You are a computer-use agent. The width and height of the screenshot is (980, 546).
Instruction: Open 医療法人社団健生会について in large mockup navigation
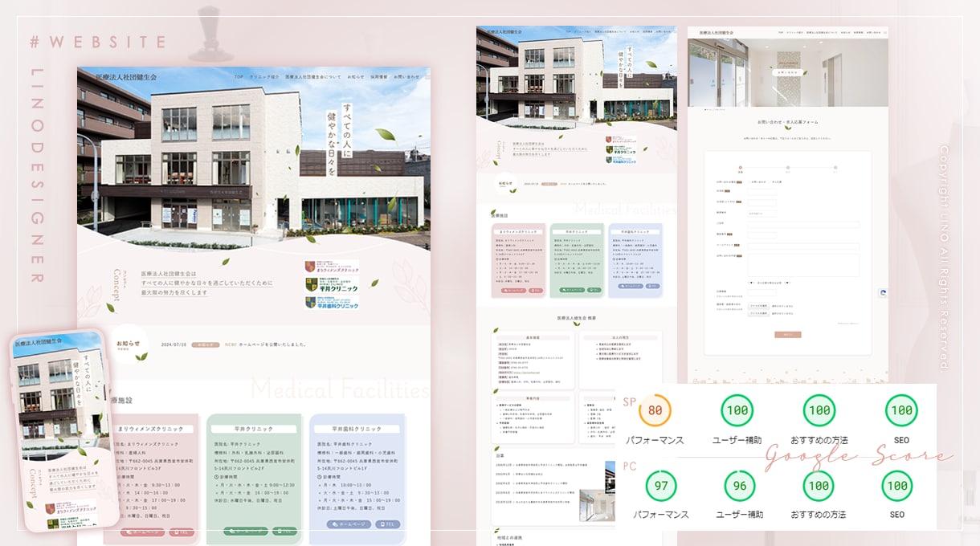(x=313, y=77)
